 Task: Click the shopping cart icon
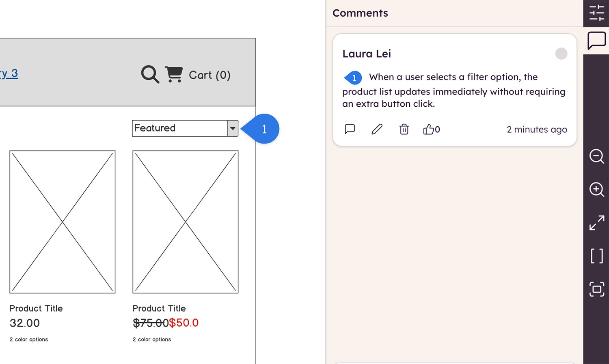tap(174, 74)
